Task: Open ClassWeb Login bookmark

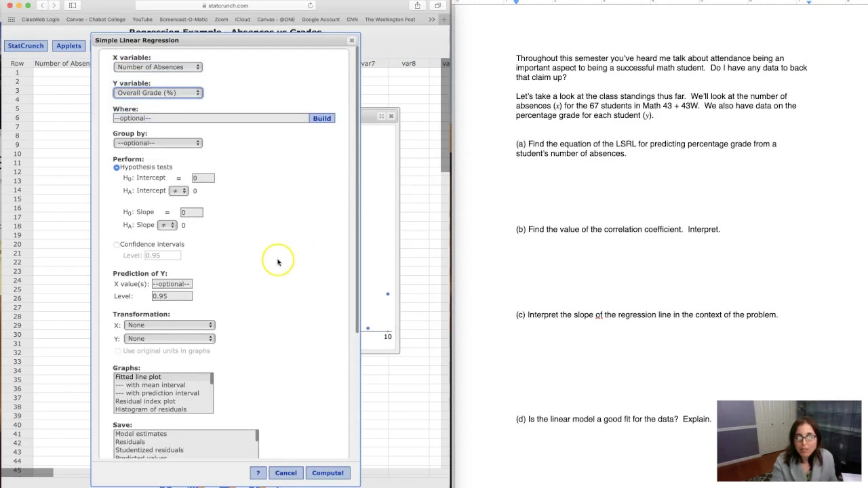Action: 41,20
